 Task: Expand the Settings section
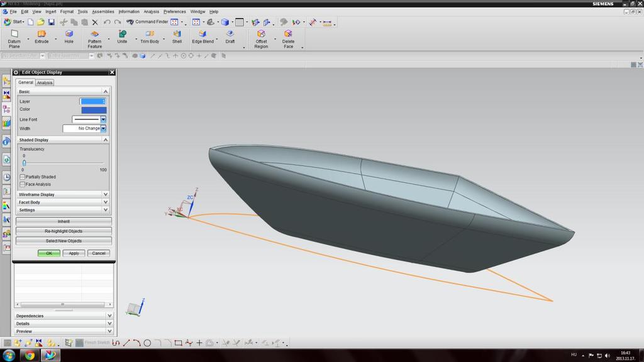coord(106,210)
